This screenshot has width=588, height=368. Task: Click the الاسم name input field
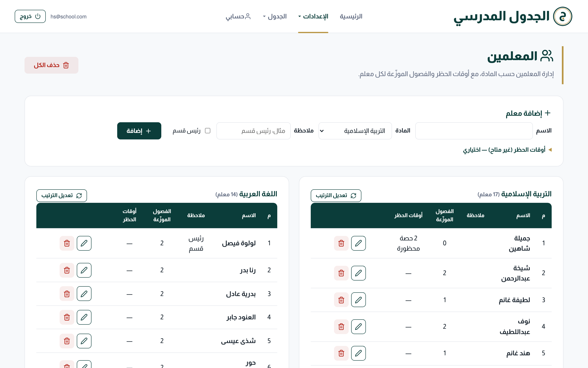tap(474, 131)
